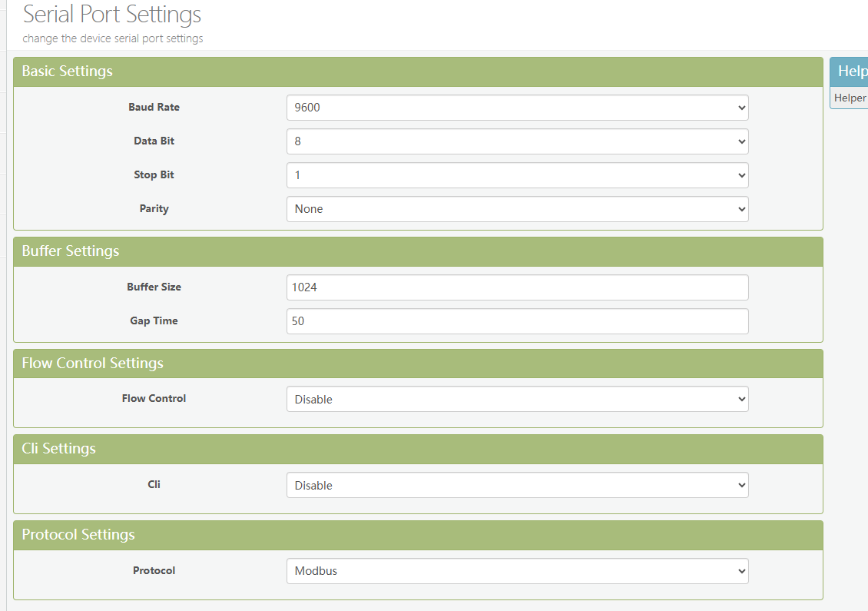
Task: Open the Baud Rate dropdown
Action: pyautogui.click(x=517, y=108)
